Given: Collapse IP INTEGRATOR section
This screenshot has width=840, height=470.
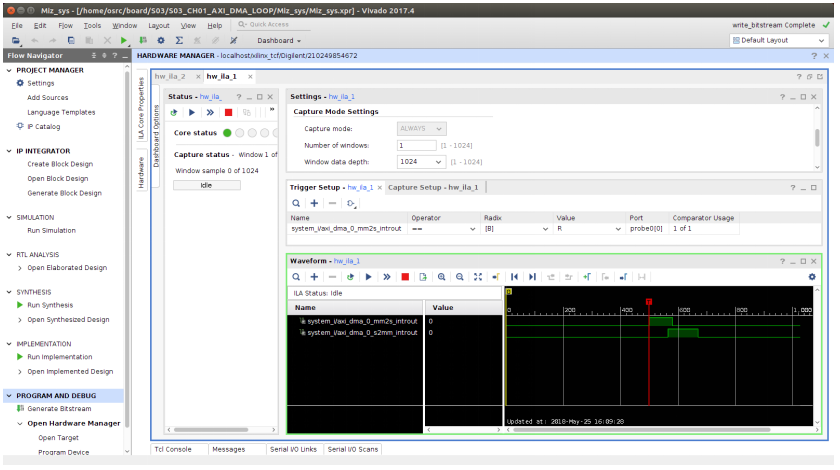Looking at the screenshot, I should [9, 151].
